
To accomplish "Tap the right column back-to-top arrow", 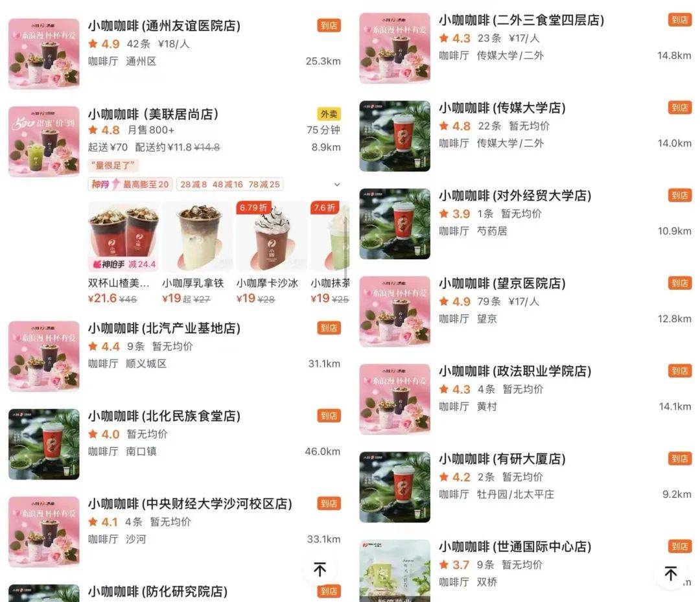I will tap(671, 573).
